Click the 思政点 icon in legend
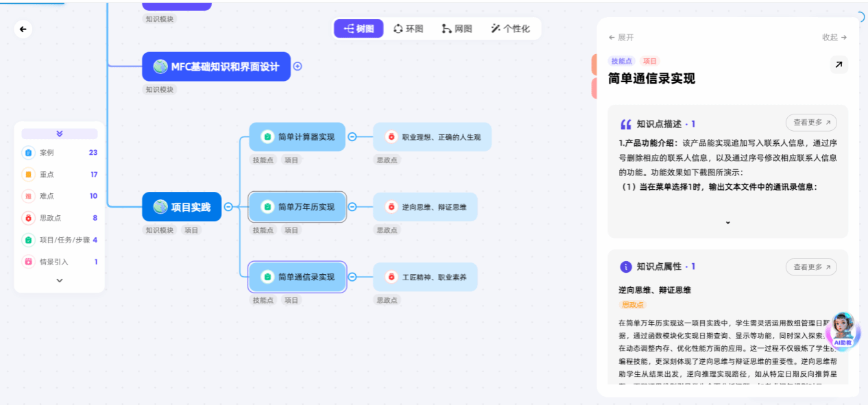Screen dimensions: 868x405 [28, 218]
